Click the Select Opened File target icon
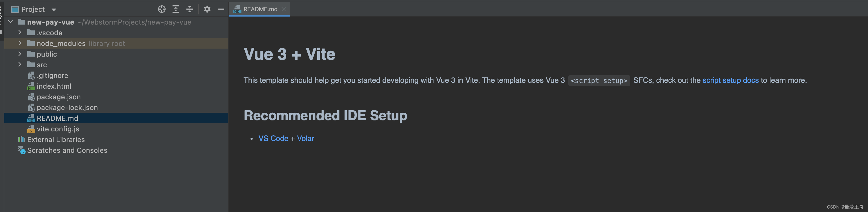 [x=162, y=9]
